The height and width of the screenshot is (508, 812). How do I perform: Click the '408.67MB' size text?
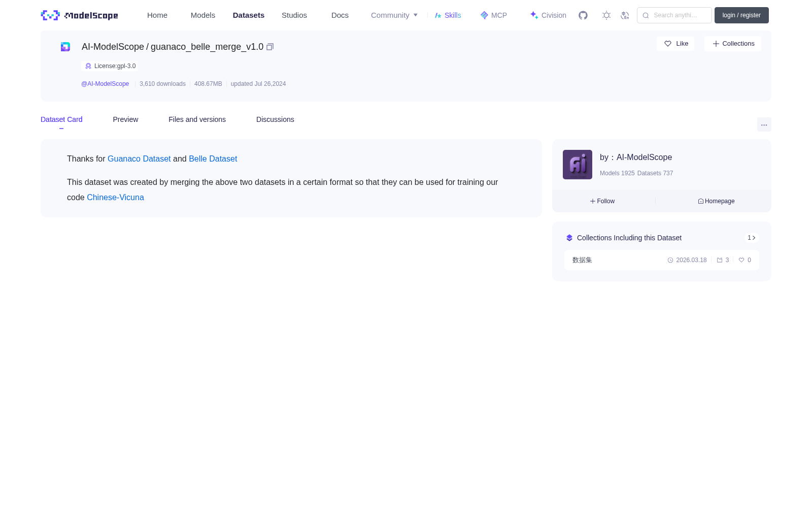208,84
